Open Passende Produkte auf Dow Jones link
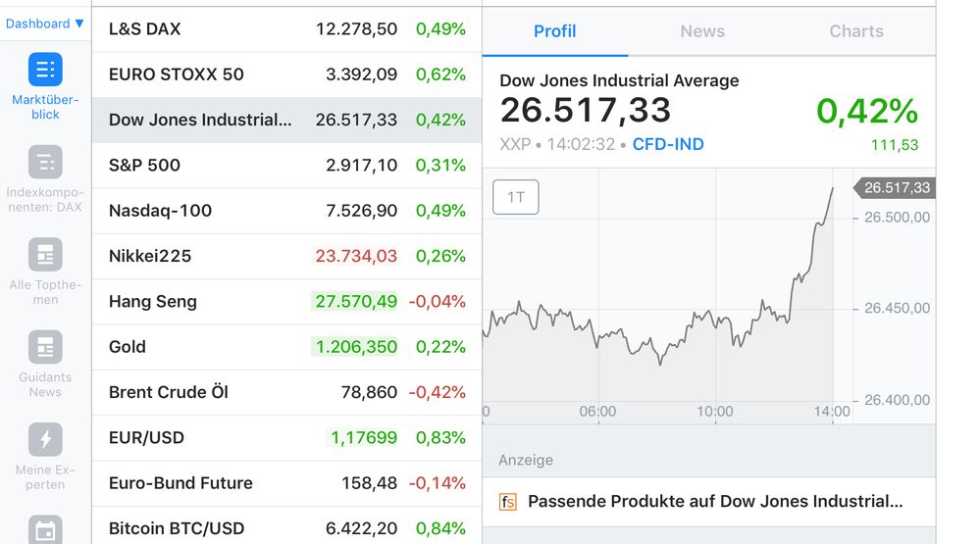Screen dimensions: 980x544 [x=715, y=502]
